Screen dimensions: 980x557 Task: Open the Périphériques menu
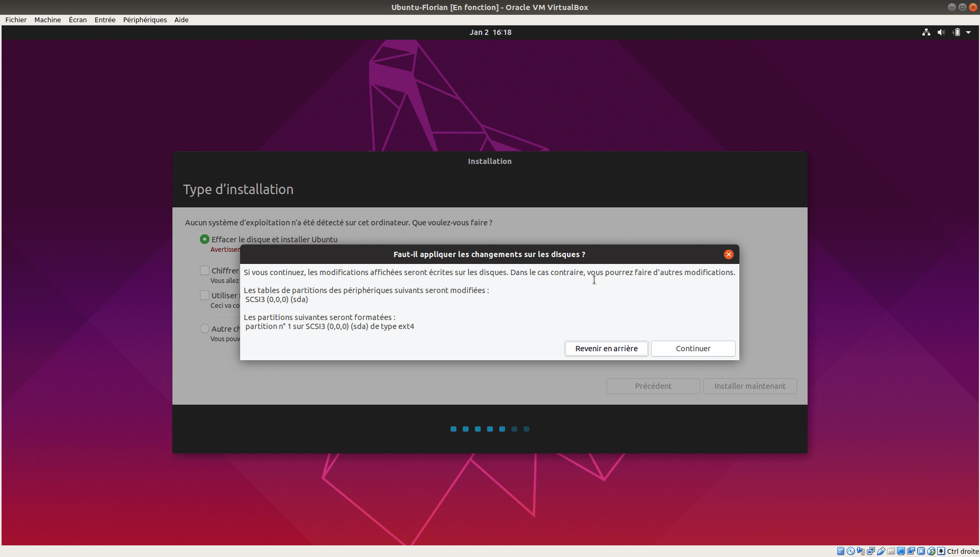(145, 20)
